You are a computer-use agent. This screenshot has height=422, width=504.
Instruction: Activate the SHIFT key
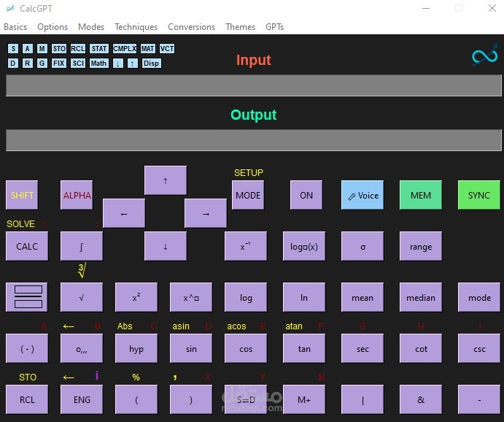(22, 195)
